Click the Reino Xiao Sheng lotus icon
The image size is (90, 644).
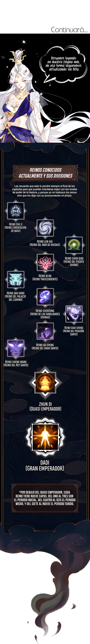coord(74,314)
